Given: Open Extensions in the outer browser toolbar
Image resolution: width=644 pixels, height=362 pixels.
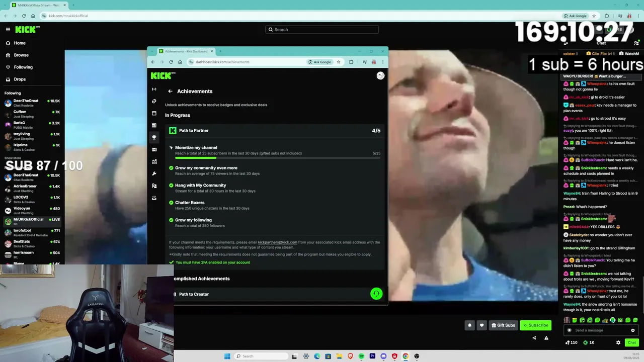Looking at the screenshot, I should pos(607,16).
